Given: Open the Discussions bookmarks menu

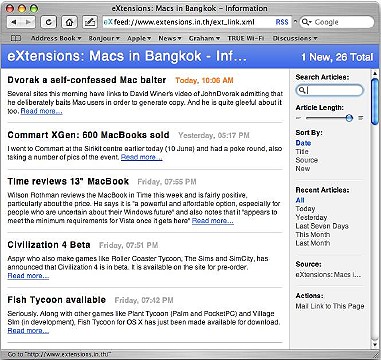Looking at the screenshot, I should pos(295,38).
